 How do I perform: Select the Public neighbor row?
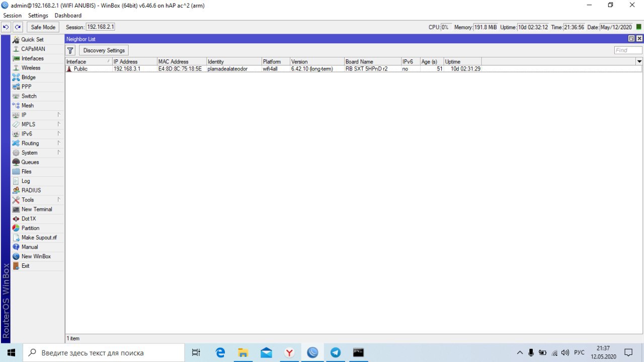coord(353,69)
